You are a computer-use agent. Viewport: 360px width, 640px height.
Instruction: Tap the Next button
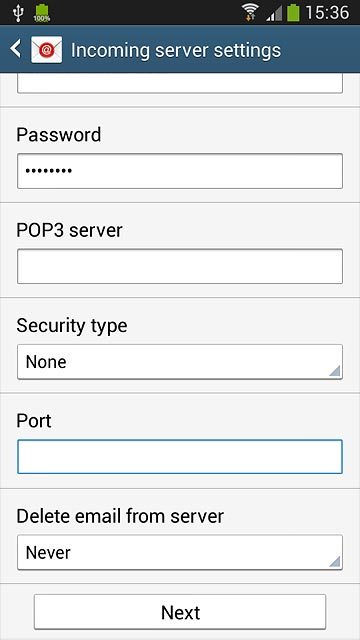click(180, 612)
